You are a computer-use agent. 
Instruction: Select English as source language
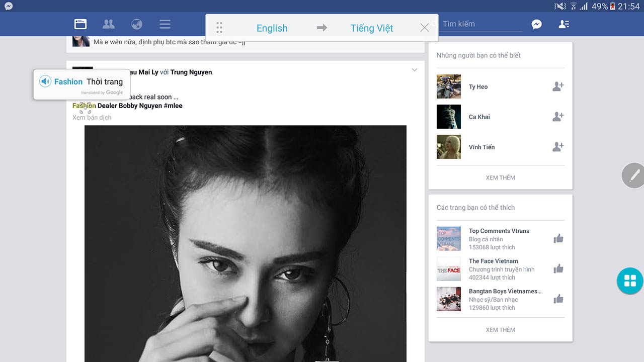(272, 28)
